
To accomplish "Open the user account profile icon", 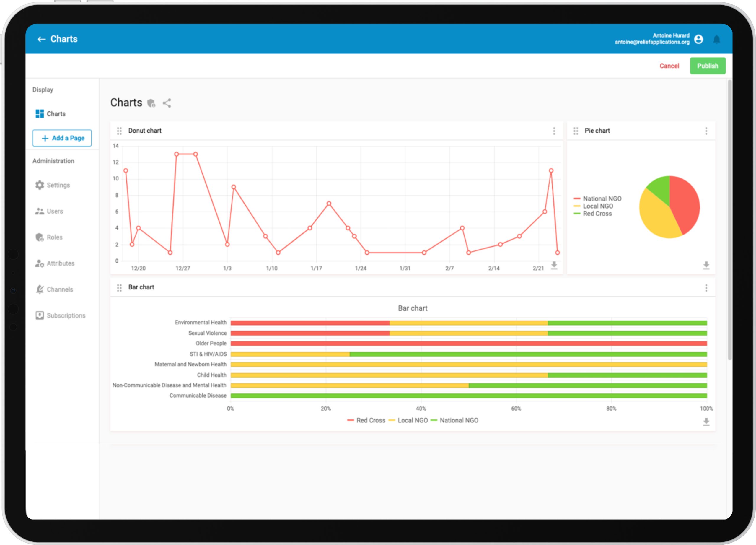I will pyautogui.click(x=698, y=39).
